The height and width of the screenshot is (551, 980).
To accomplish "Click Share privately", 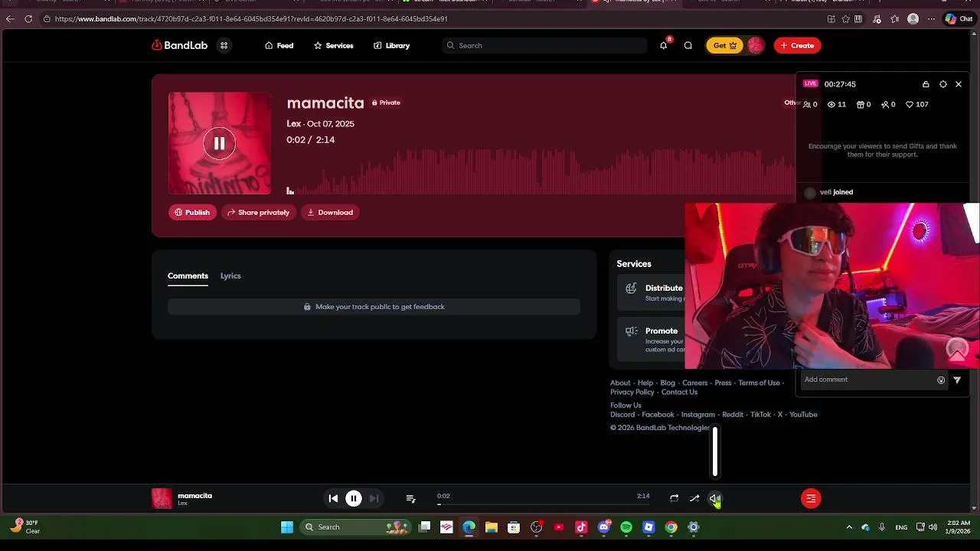I will click(259, 212).
